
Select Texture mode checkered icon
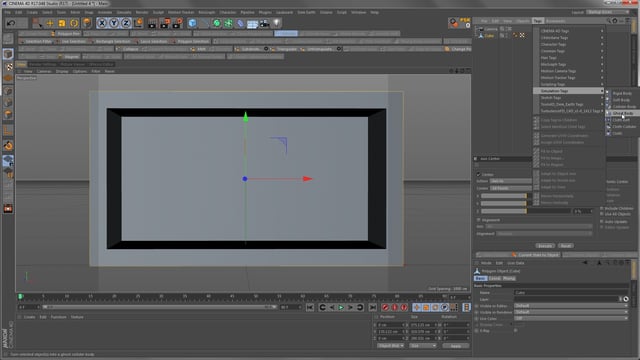click(x=8, y=66)
